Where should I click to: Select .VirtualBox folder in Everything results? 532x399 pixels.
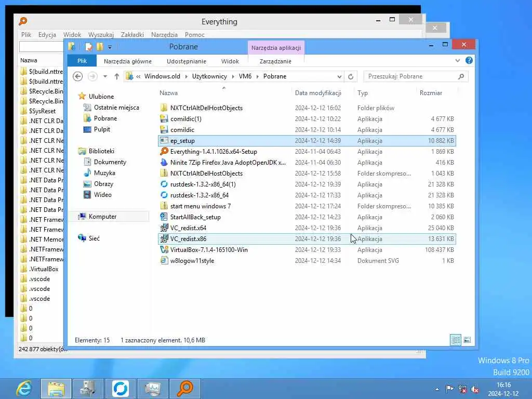[x=44, y=269]
